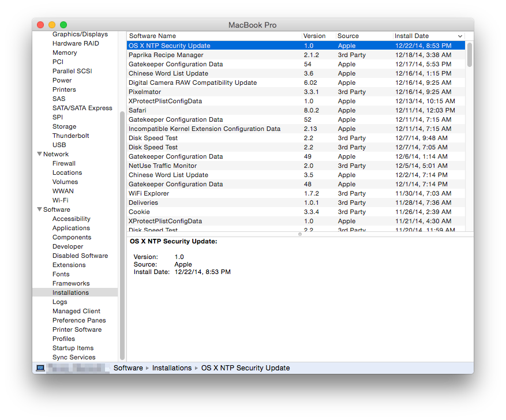Open Fonts in the sidebar
The height and width of the screenshot is (420, 506).
[x=61, y=274]
